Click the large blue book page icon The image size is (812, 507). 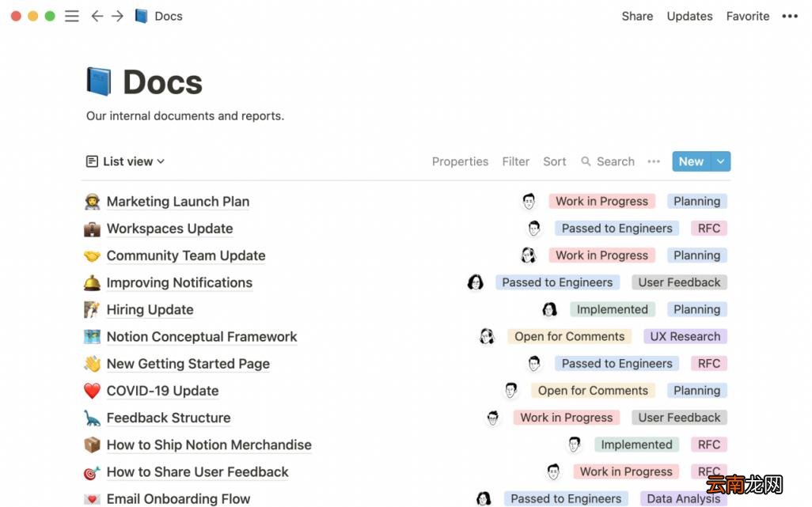coord(99,81)
